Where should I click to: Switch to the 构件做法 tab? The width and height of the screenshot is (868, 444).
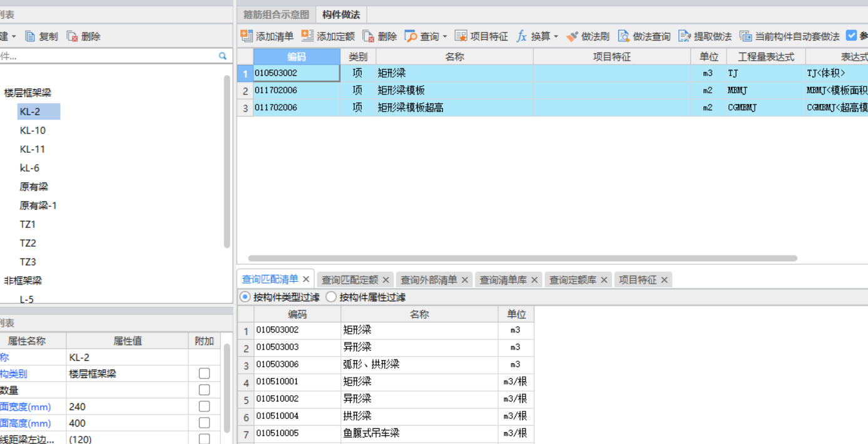[341, 14]
